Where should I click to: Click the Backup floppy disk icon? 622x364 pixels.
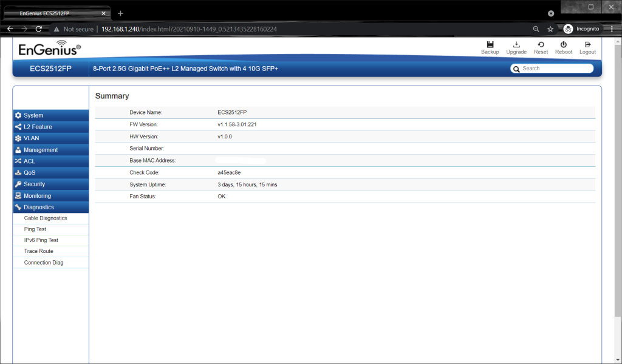click(x=490, y=44)
